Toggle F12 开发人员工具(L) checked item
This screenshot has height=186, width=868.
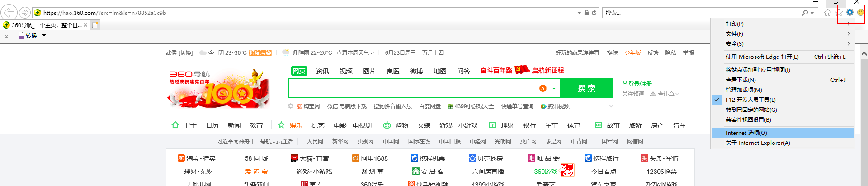click(x=783, y=100)
